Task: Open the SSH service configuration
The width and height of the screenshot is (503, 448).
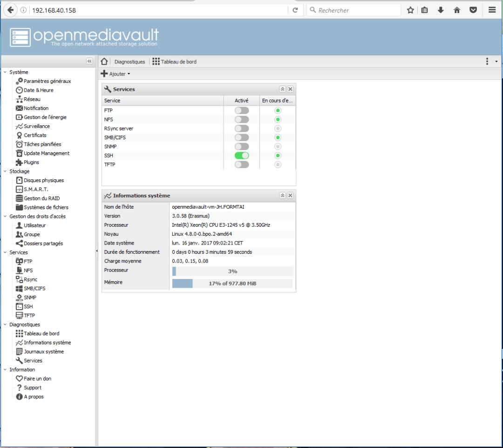Action: pos(21,306)
